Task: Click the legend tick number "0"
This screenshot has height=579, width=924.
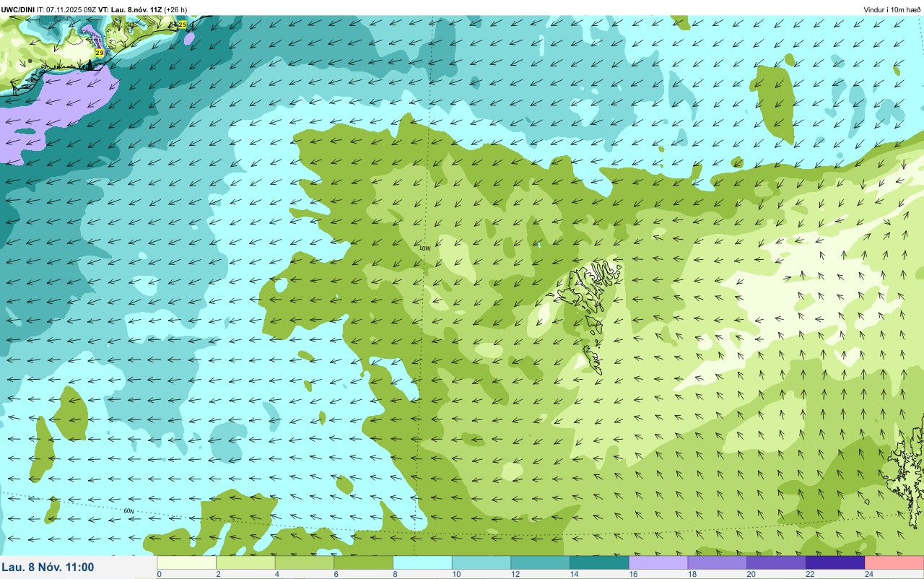Action: (159, 574)
